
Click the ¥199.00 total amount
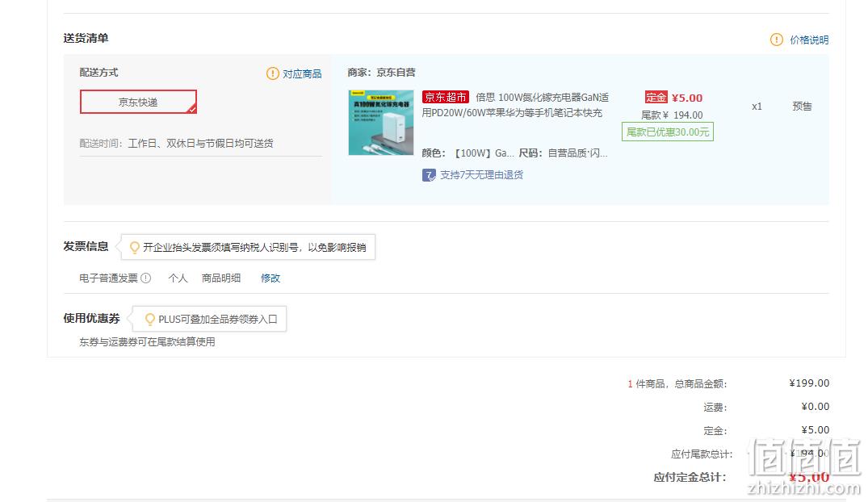pos(809,383)
